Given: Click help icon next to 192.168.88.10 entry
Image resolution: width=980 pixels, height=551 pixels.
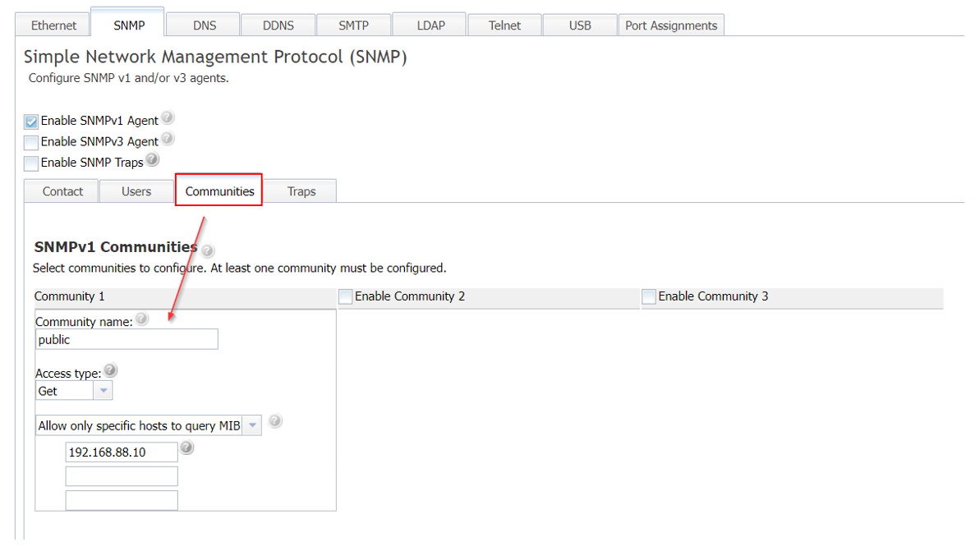Looking at the screenshot, I should (187, 448).
